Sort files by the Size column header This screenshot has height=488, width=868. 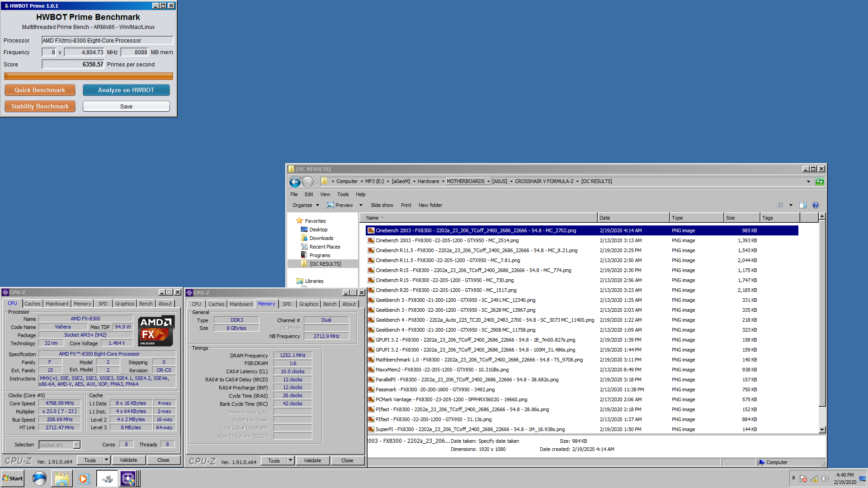tap(741, 218)
